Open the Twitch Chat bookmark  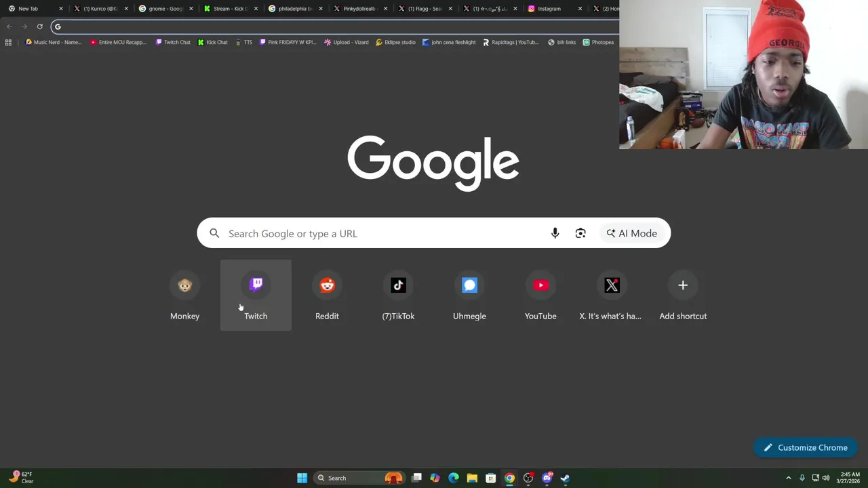[x=173, y=42]
